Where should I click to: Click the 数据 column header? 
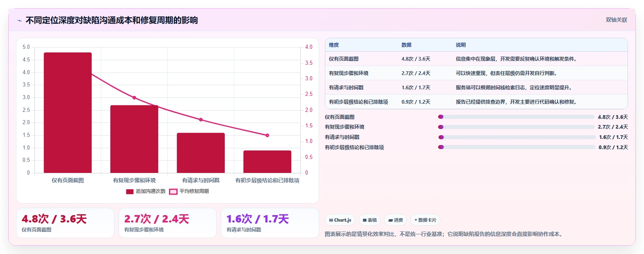406,45
